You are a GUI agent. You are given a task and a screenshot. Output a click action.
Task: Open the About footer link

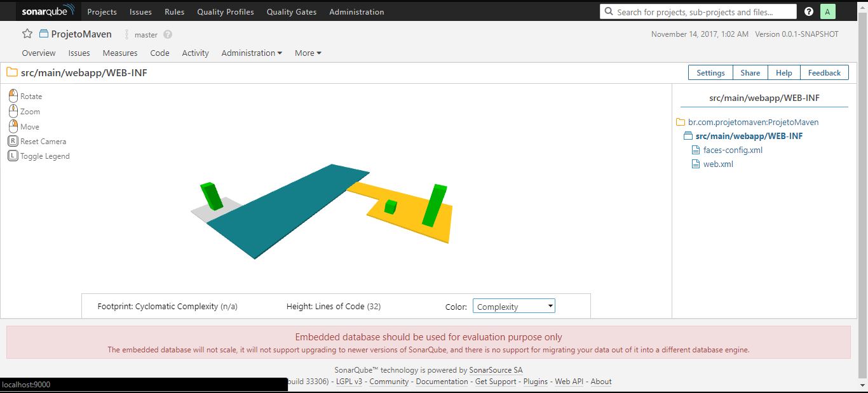click(601, 382)
